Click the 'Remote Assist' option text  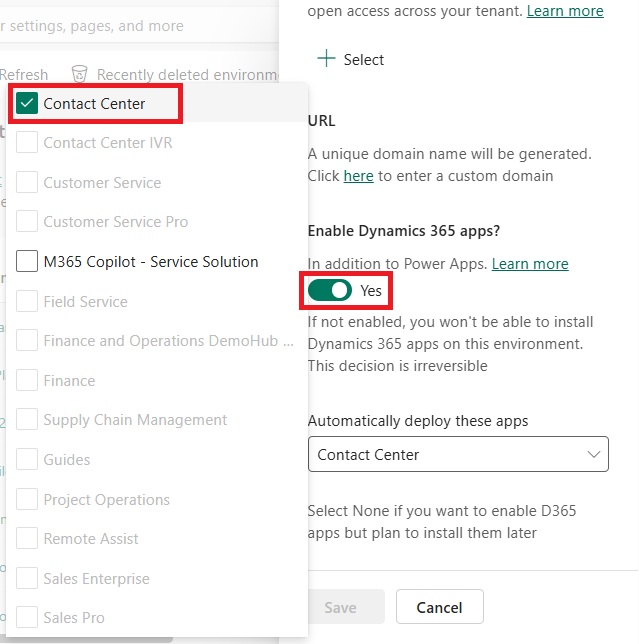tap(91, 538)
